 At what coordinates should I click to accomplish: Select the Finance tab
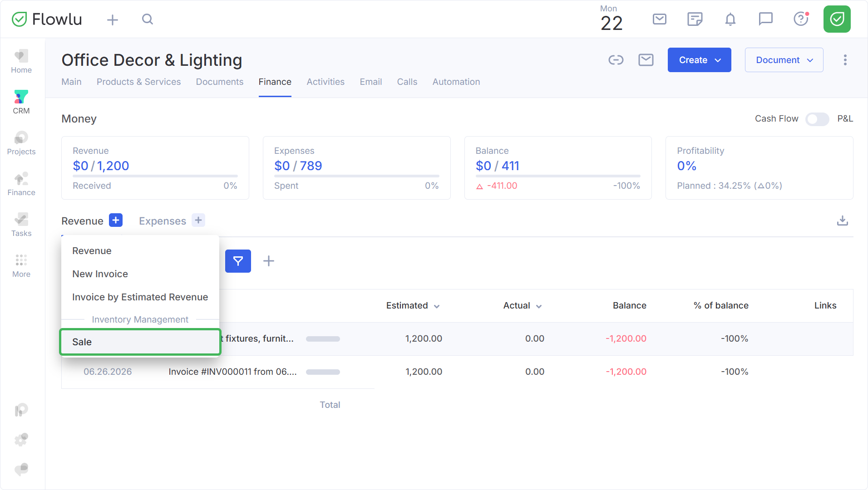275,82
